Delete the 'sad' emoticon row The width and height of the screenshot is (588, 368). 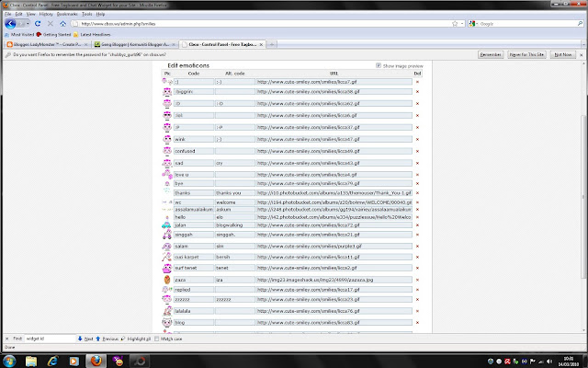(x=417, y=164)
